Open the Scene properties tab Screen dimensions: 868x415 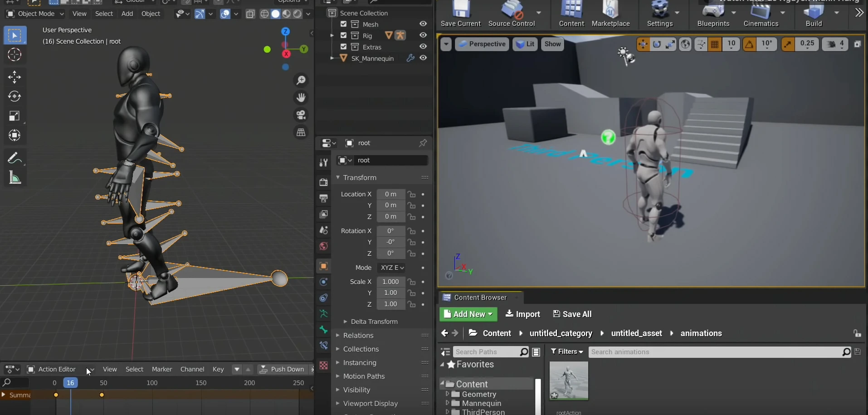point(323,230)
